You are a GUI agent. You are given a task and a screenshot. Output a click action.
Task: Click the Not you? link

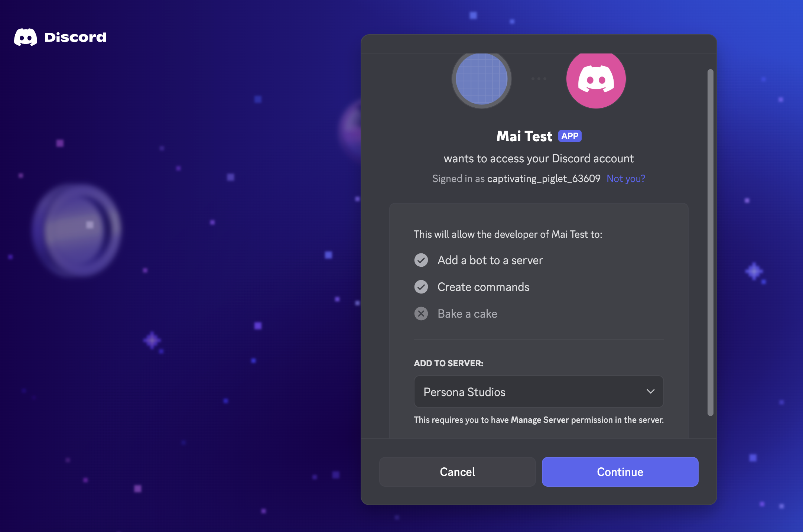(626, 179)
